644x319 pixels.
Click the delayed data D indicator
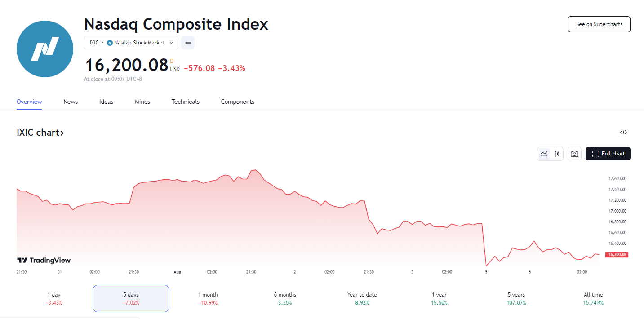click(172, 61)
